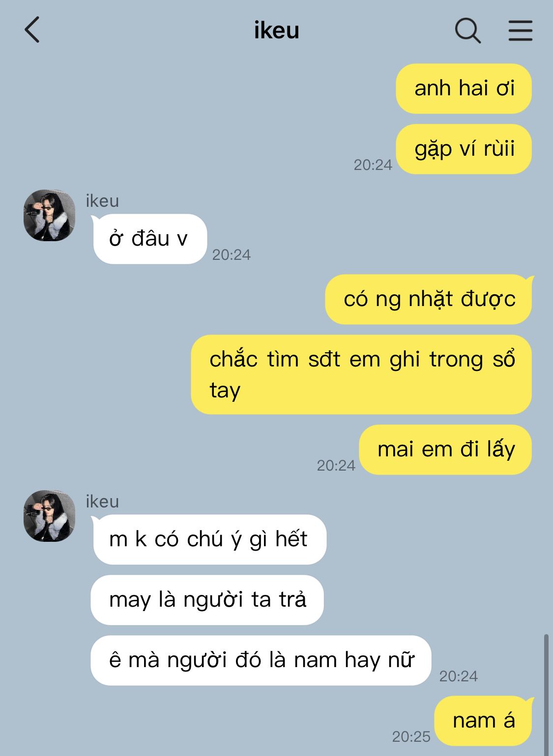The width and height of the screenshot is (553, 756).
Task: Tap the 'chắc tìm sđt em ghi' message
Action: pyautogui.click(x=361, y=374)
